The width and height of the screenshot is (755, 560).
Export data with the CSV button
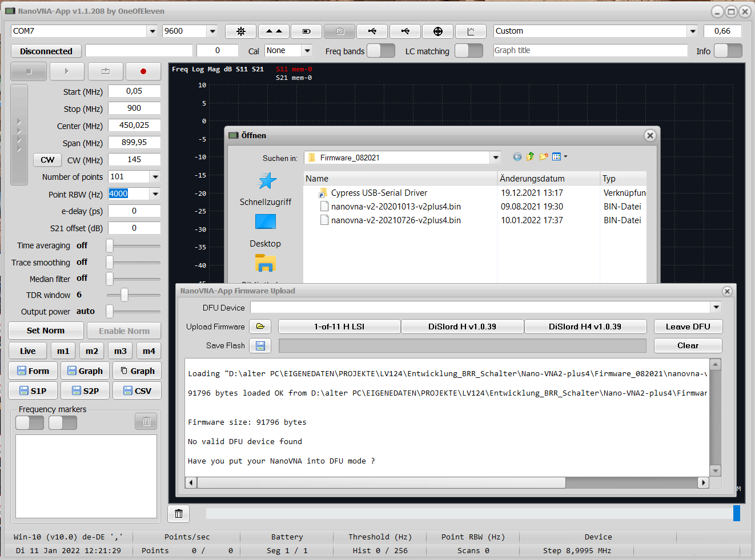click(137, 391)
